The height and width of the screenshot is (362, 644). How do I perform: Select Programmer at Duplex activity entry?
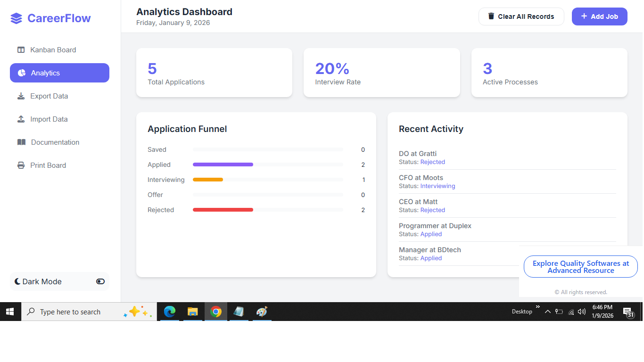tap(507, 230)
